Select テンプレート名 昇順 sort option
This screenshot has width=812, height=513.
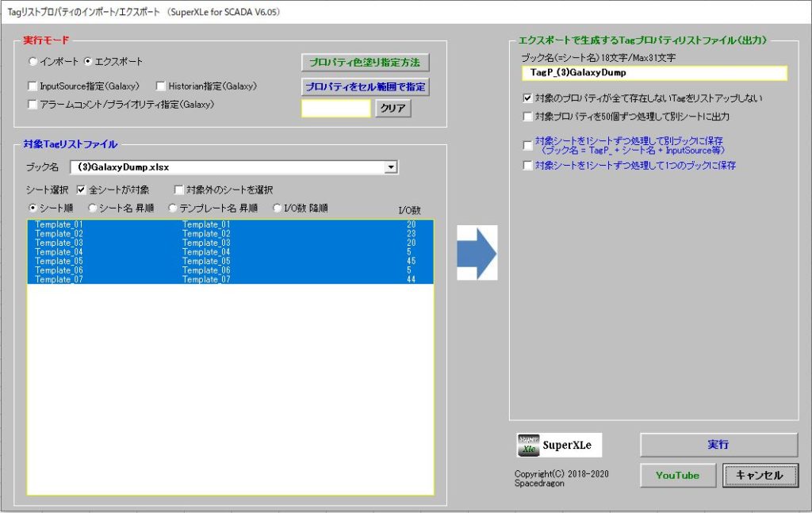coord(172,208)
